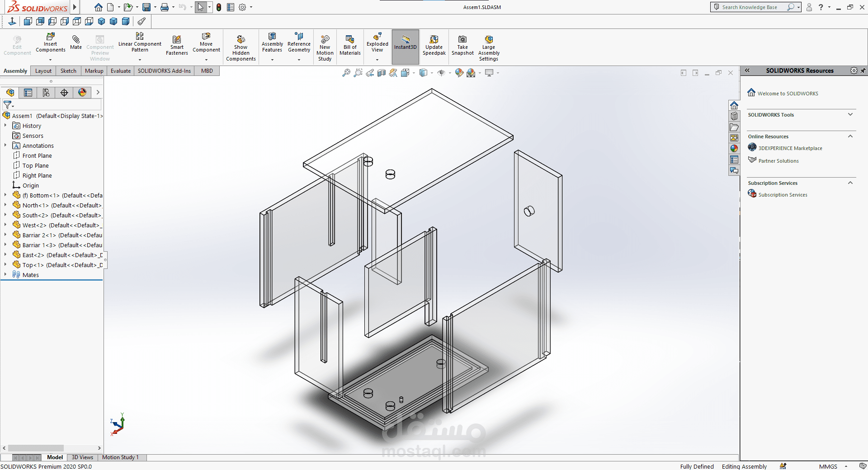Screen dimensions: 868x470
Task: Toggle the Select arrow tool
Action: [x=201, y=7]
